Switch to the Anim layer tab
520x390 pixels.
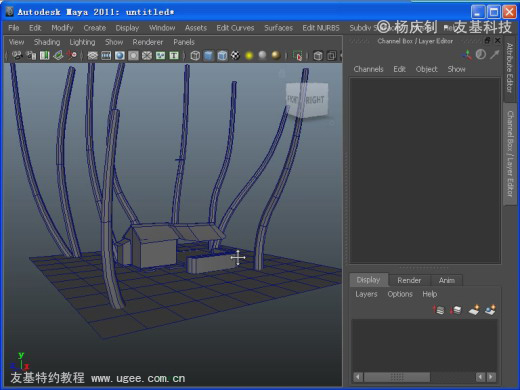(x=447, y=281)
